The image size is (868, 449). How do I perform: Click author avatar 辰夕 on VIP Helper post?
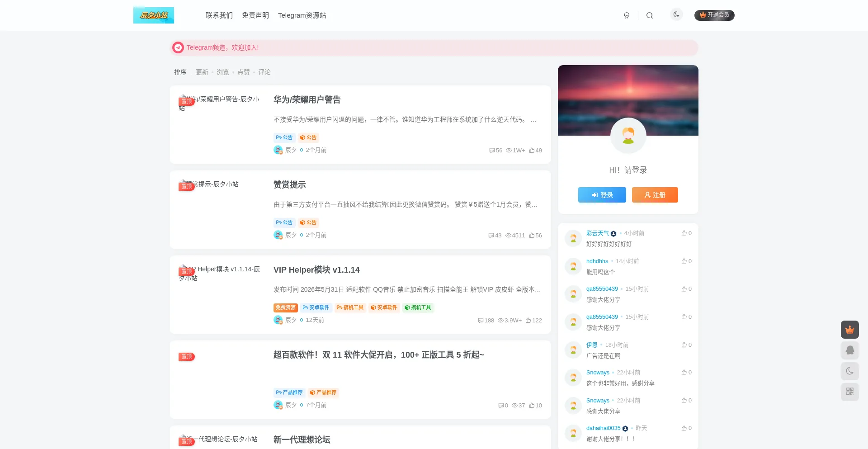point(278,320)
